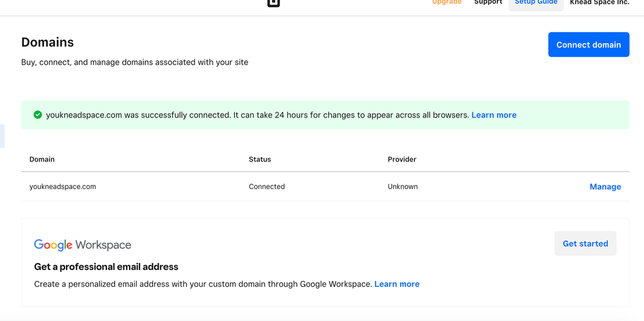Manage the youkneadspace.com domain
The width and height of the screenshot is (644, 321).
pos(605,187)
